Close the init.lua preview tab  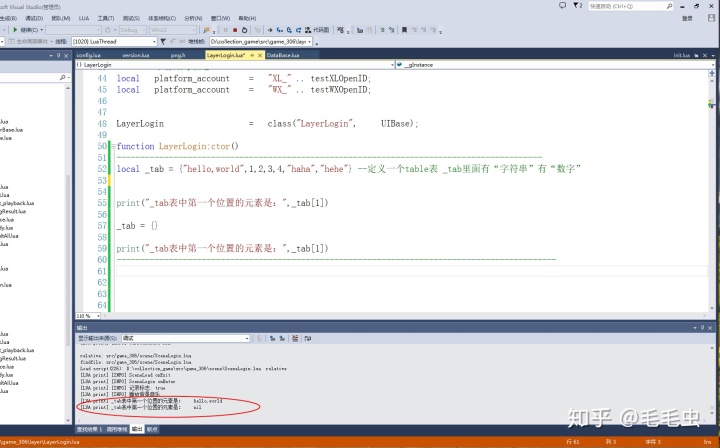pyautogui.click(x=705, y=55)
